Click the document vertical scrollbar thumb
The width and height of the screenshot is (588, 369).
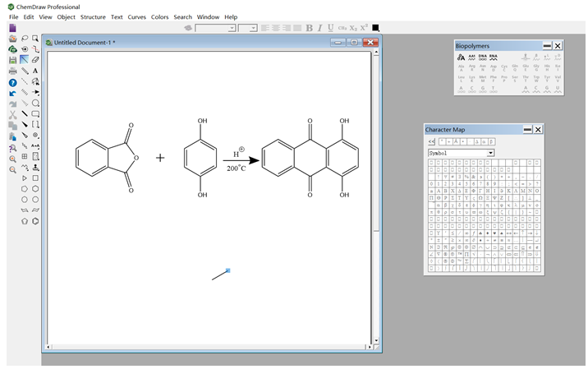[x=376, y=143]
